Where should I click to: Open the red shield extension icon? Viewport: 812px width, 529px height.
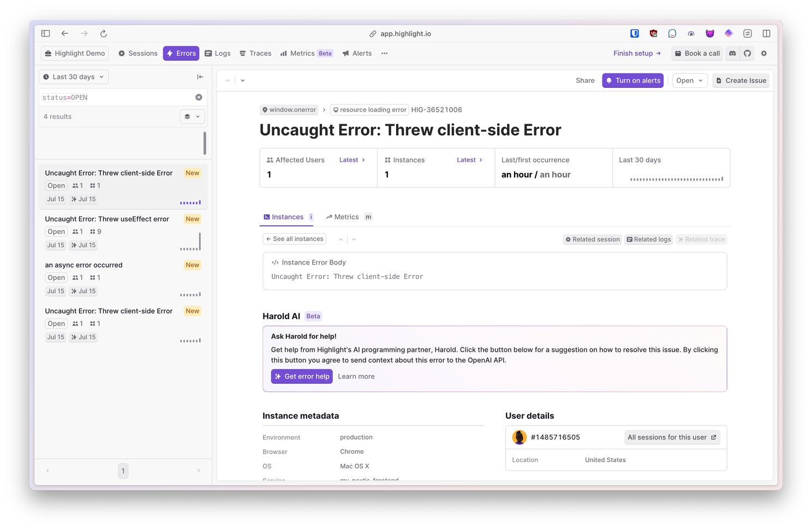[654, 33]
